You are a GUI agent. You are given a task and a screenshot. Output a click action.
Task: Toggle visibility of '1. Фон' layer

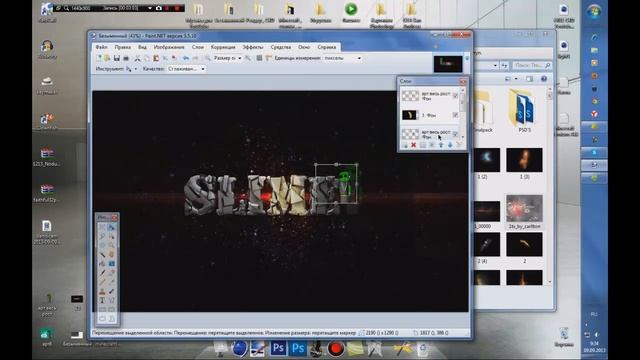pyautogui.click(x=455, y=115)
